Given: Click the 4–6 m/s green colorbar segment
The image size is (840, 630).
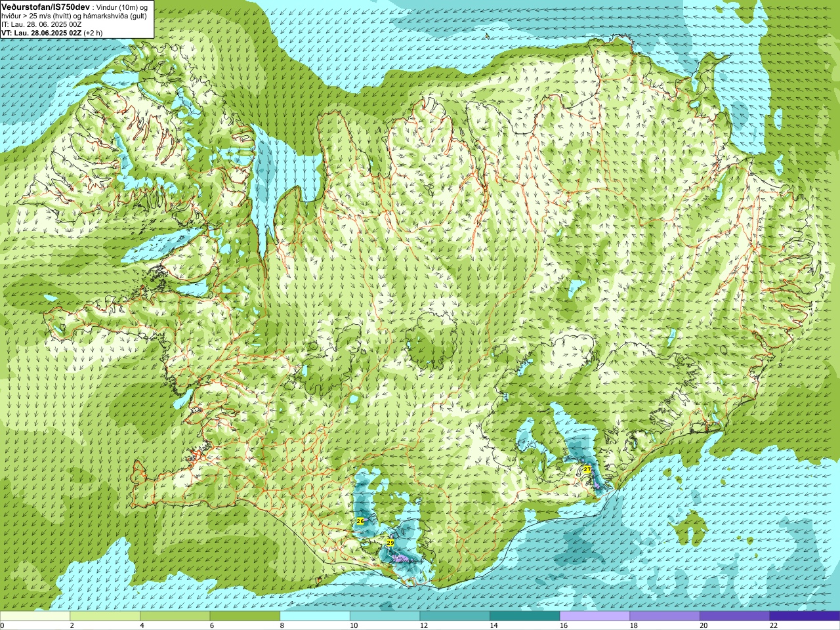Looking at the screenshot, I should pyautogui.click(x=175, y=616).
